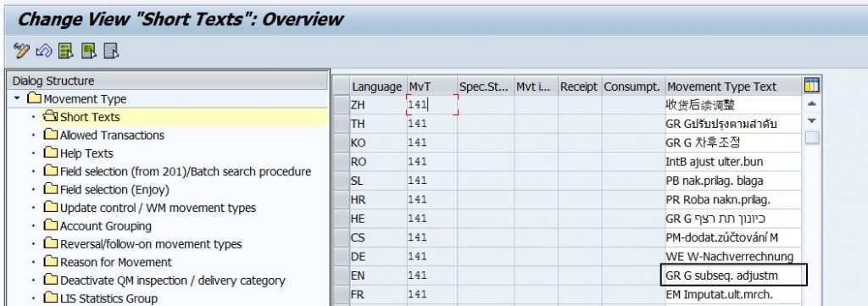Click the vertical scrollbar thumb
This screenshot has width=868, height=306.
(x=811, y=138)
